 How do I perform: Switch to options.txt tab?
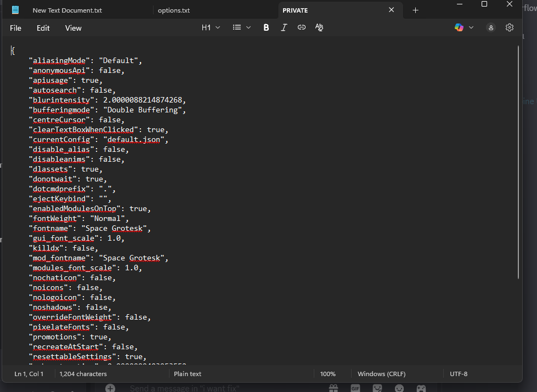(174, 10)
